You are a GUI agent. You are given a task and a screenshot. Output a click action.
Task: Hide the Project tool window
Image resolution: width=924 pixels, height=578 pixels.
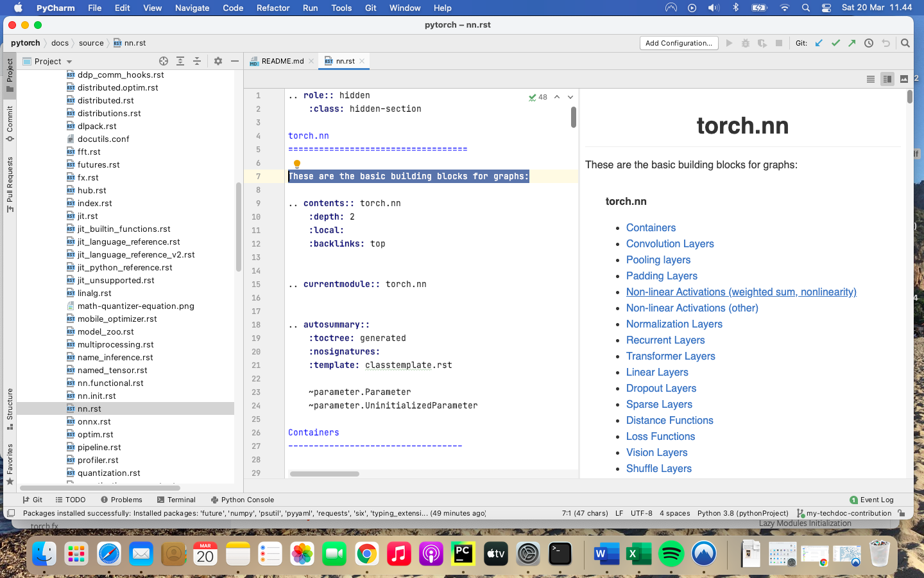235,61
